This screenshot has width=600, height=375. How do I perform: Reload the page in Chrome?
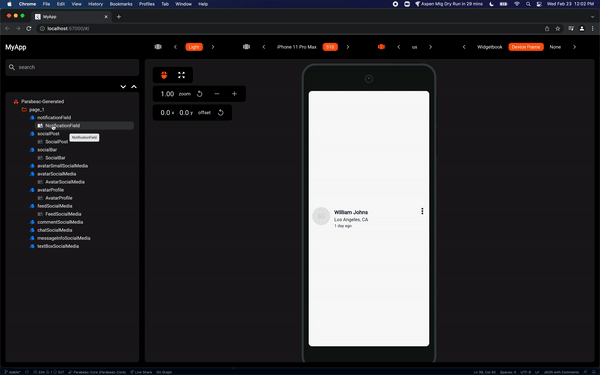click(29, 28)
